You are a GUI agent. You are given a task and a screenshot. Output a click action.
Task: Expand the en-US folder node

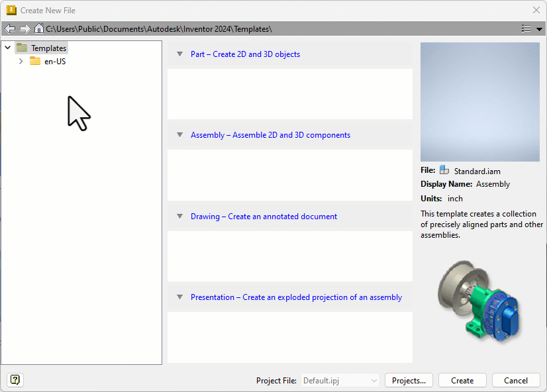21,62
